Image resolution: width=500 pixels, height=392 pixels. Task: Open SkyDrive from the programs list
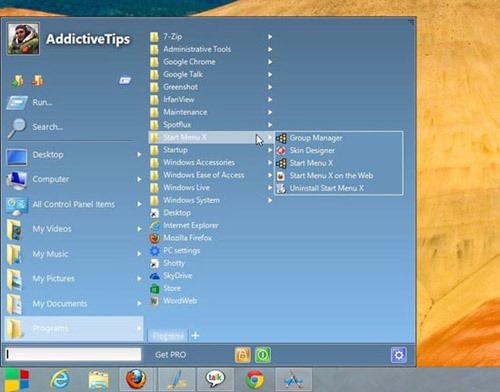[x=171, y=276]
